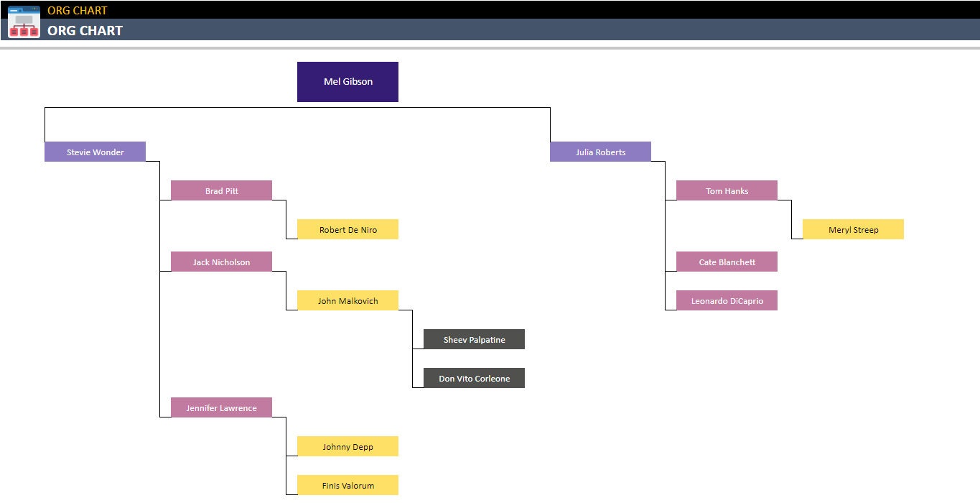Screen dimensions: 980x503
Task: Select the Mel Gibson root node
Action: click(x=347, y=81)
